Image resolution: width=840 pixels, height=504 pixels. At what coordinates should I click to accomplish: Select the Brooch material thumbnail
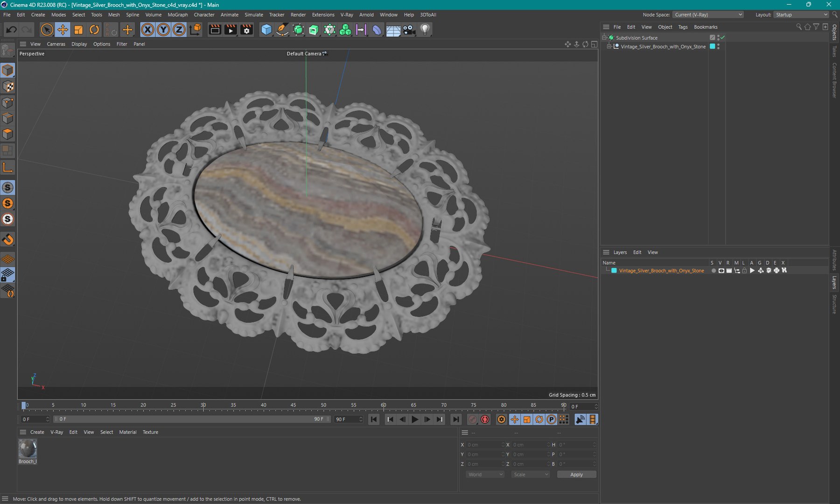pos(28,449)
